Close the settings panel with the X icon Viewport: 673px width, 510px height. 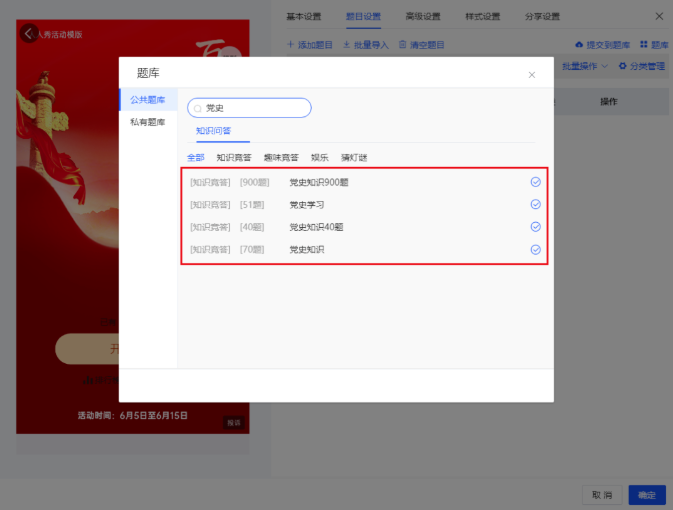(x=659, y=16)
